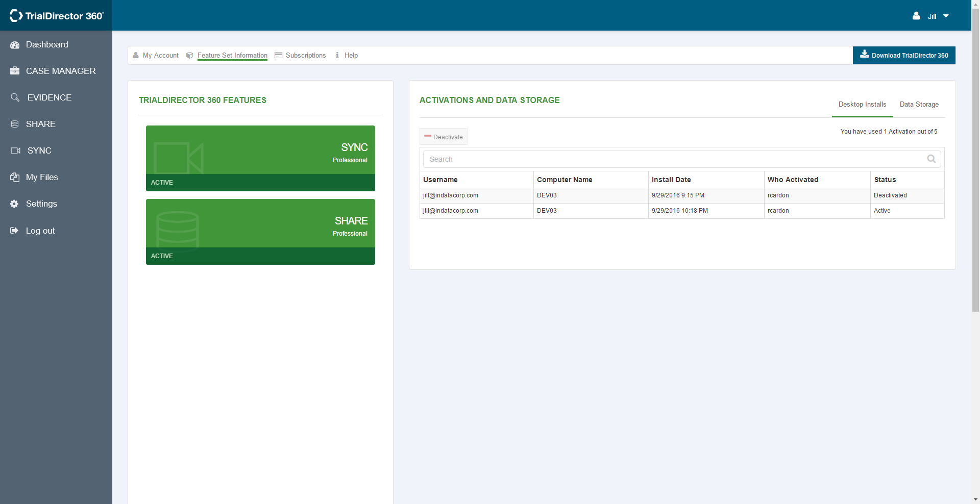Click the Log out arrow icon
The width and height of the screenshot is (980, 504).
tap(14, 231)
